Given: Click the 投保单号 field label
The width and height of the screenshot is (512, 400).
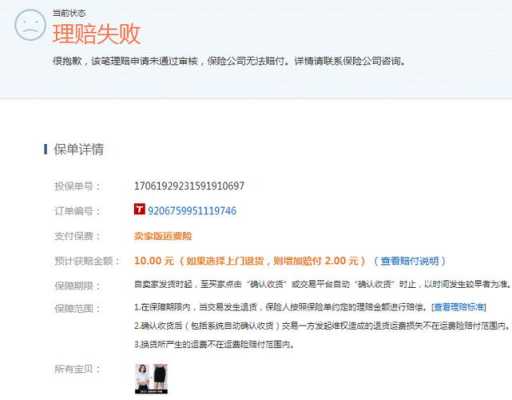Looking at the screenshot, I should (77, 186).
